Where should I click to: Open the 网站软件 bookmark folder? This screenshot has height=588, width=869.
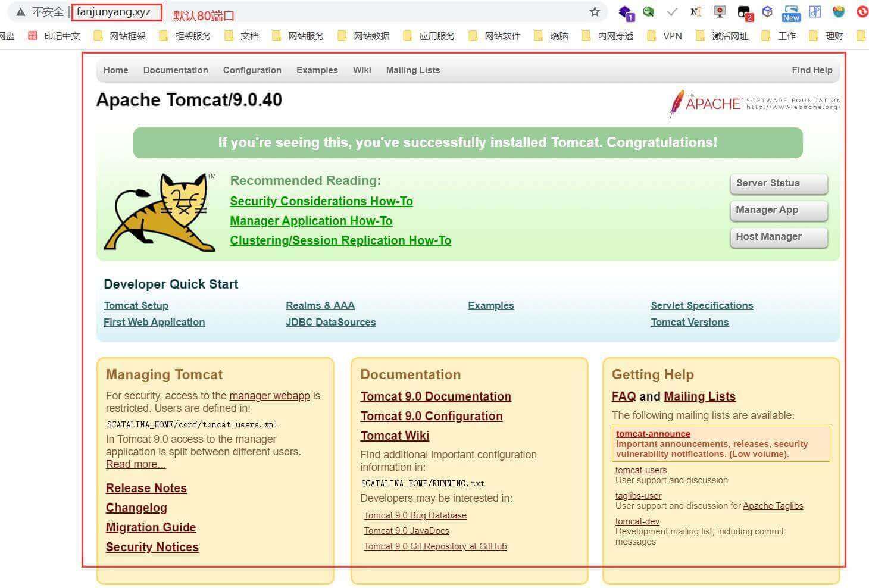coord(495,36)
